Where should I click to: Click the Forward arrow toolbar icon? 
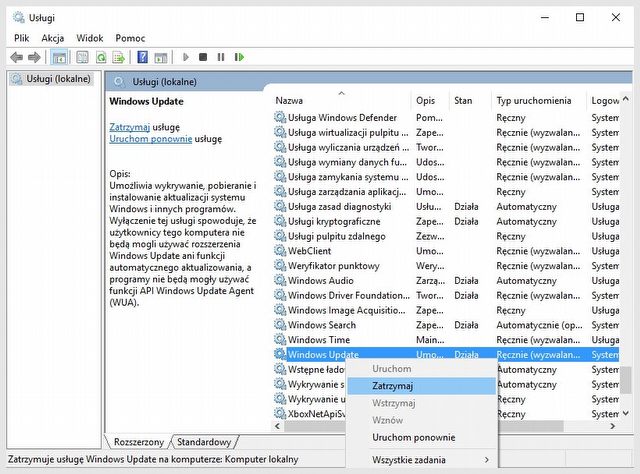coord(34,57)
